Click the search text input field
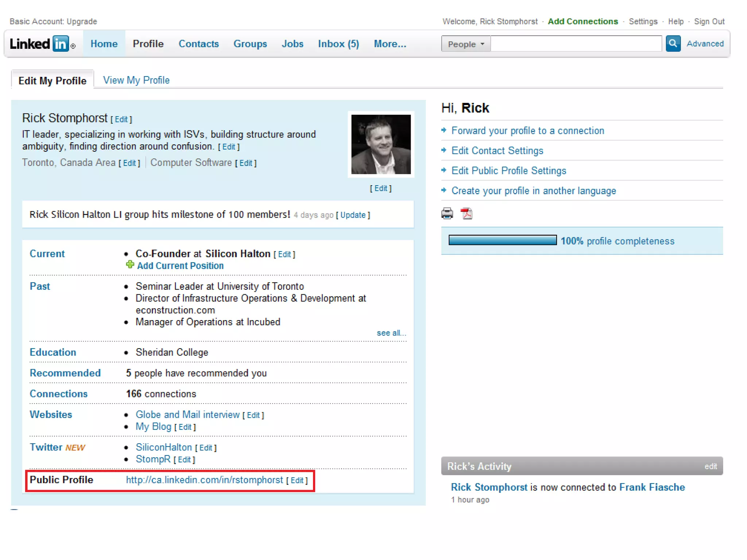Screen dimensions: 747x560 coord(576,44)
